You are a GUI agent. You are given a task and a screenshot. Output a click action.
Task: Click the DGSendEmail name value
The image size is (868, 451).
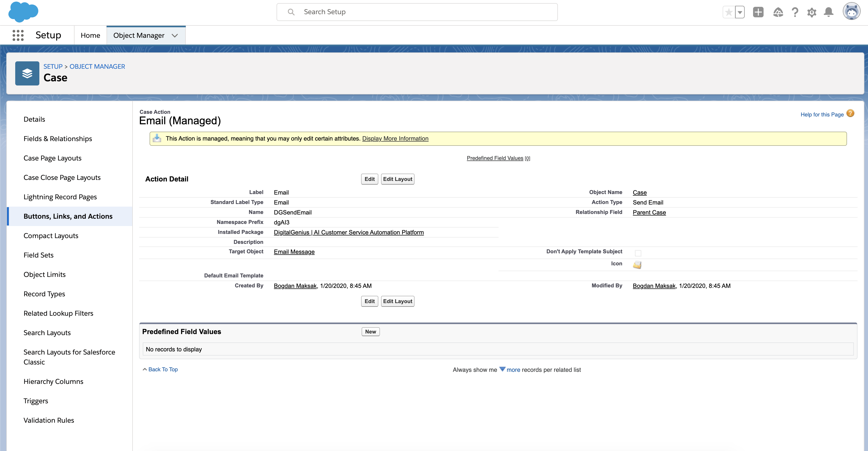[293, 213]
